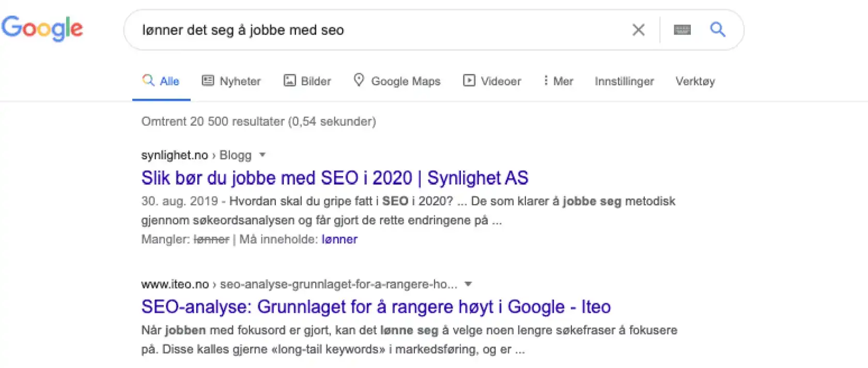Click the three-dot icon beside Mer

click(546, 81)
